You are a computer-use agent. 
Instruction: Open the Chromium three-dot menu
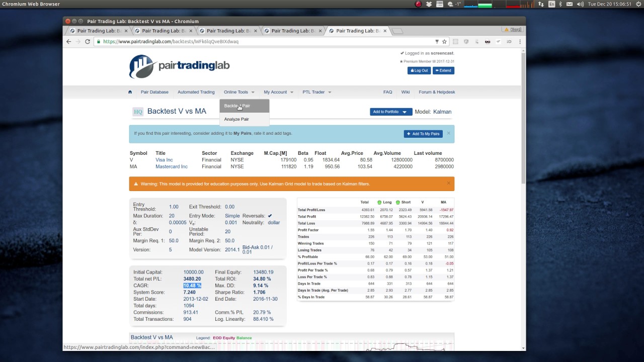[x=520, y=42]
